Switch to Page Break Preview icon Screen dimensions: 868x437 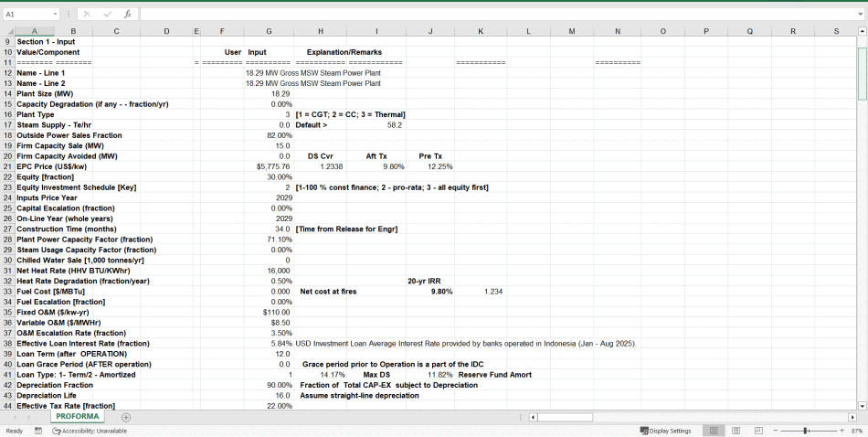click(x=758, y=431)
